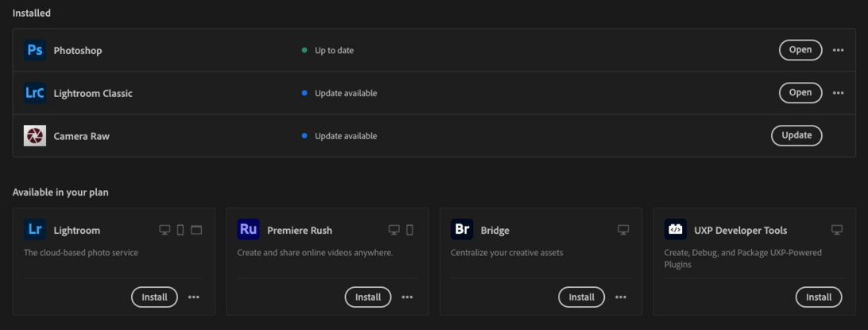Expand Photoshop more options menu
The height and width of the screenshot is (330, 868).
[x=838, y=50]
